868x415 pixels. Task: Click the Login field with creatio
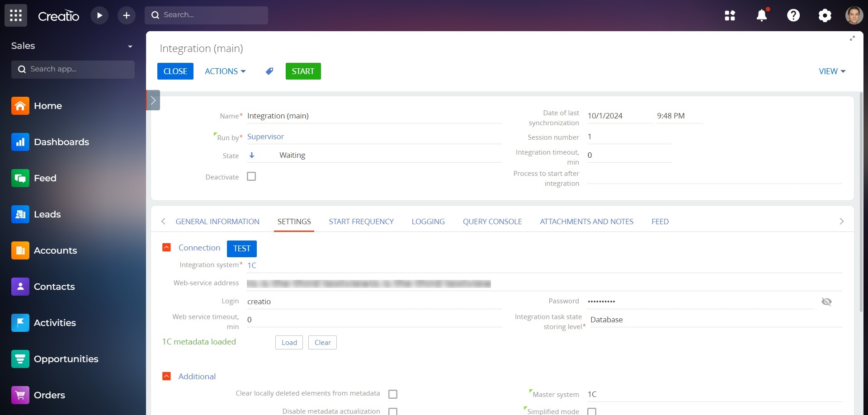pos(374,302)
